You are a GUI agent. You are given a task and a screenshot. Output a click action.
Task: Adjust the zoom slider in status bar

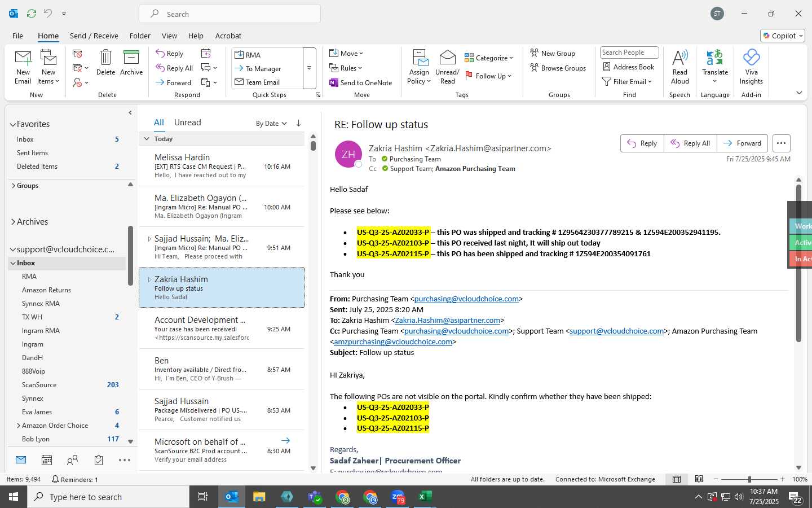pos(749,479)
